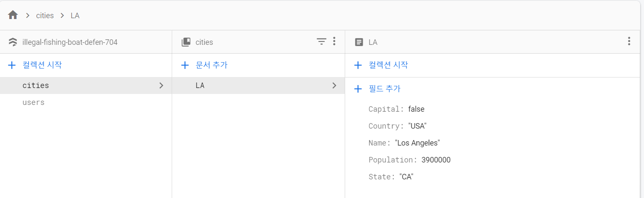Click the LA document panel title
Viewport: 644px width, 198px height.
coord(373,42)
